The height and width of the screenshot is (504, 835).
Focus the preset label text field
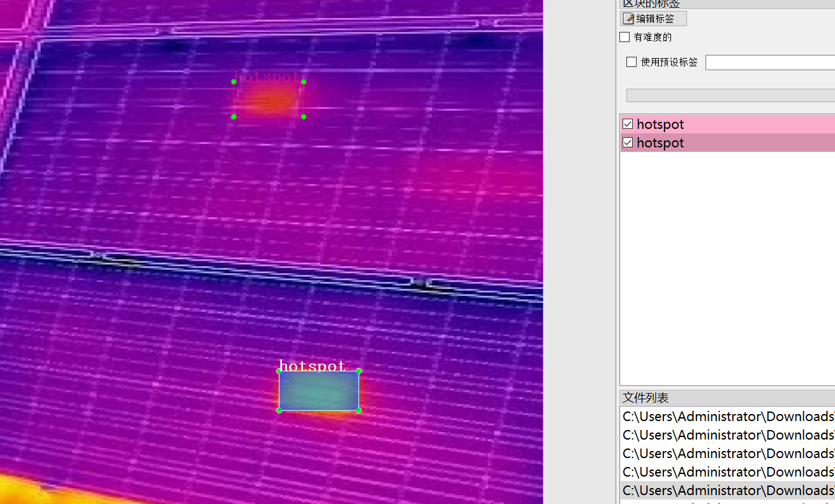tap(770, 63)
